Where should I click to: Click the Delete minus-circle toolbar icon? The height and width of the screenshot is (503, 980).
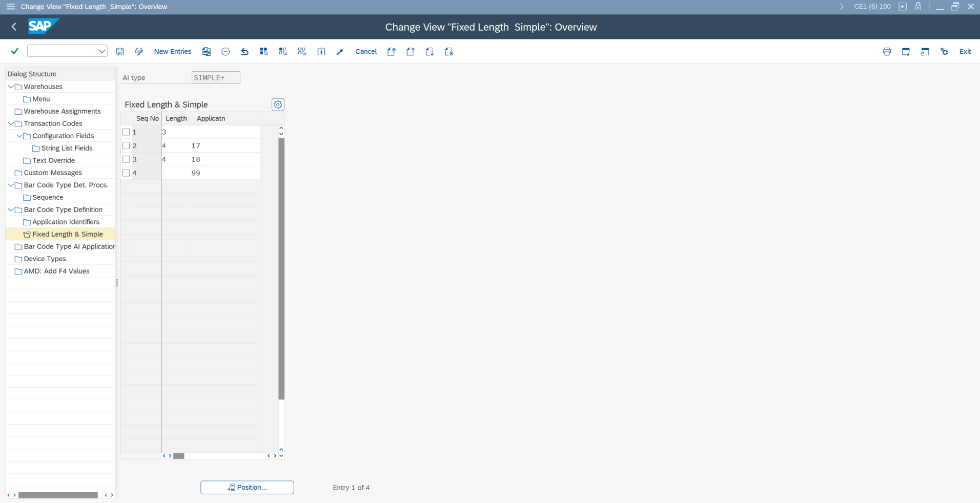tap(226, 52)
